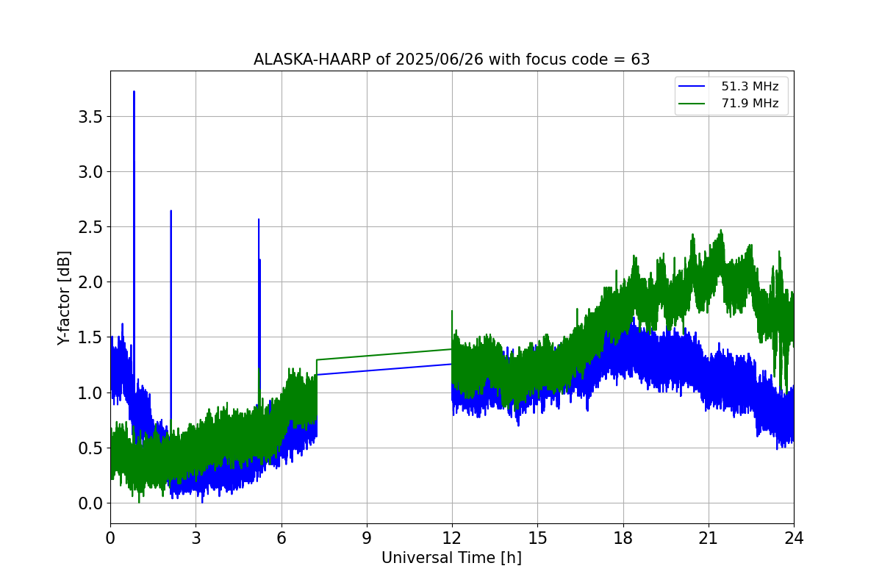Click the x-axis tick label 6
This screenshot has height=588, width=882.
click(282, 537)
